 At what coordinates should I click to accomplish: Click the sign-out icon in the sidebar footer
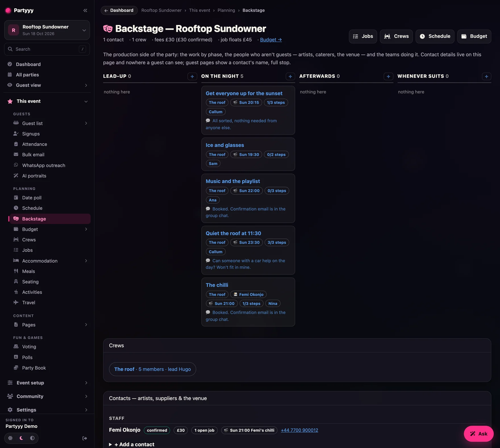[85, 438]
